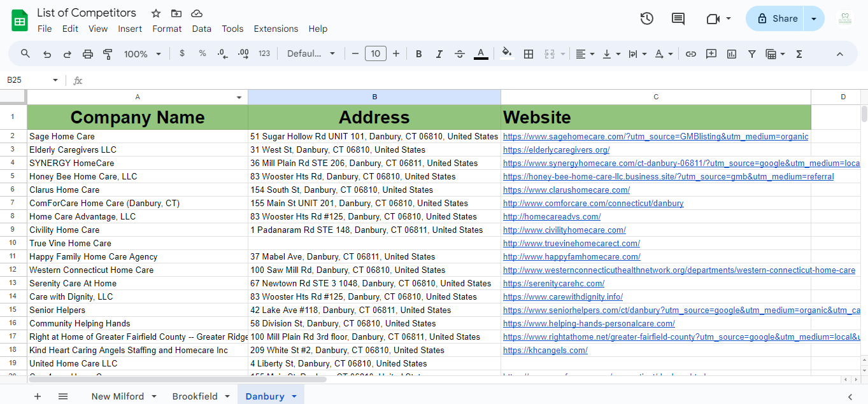Increase decimal places

[x=243, y=53]
